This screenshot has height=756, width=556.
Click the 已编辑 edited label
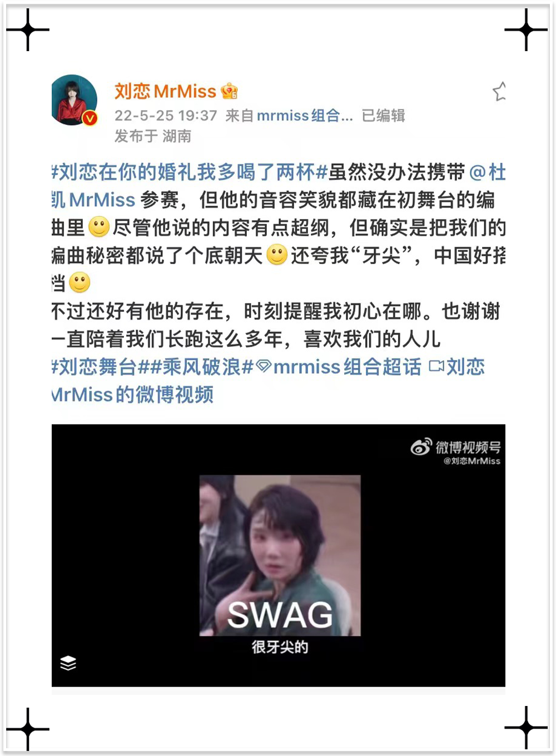point(383,116)
